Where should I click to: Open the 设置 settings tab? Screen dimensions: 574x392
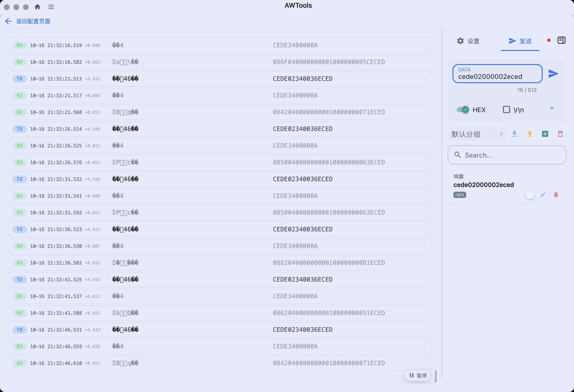pyautogui.click(x=468, y=41)
